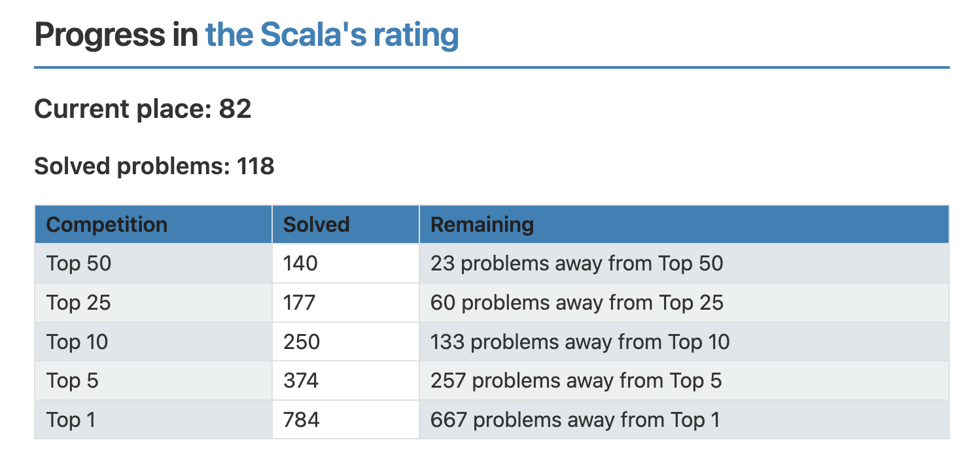Select the Top 25 row label

(x=79, y=303)
